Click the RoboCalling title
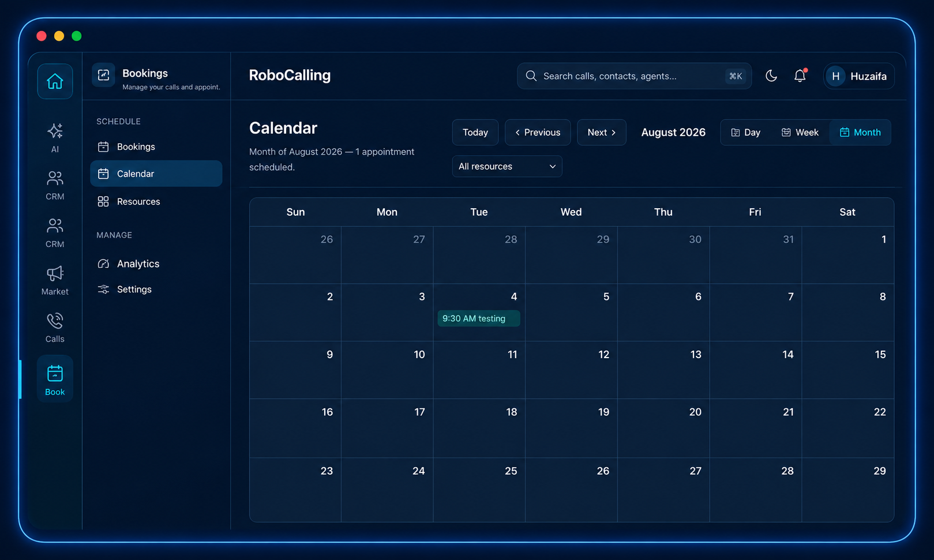The width and height of the screenshot is (934, 560). click(290, 75)
